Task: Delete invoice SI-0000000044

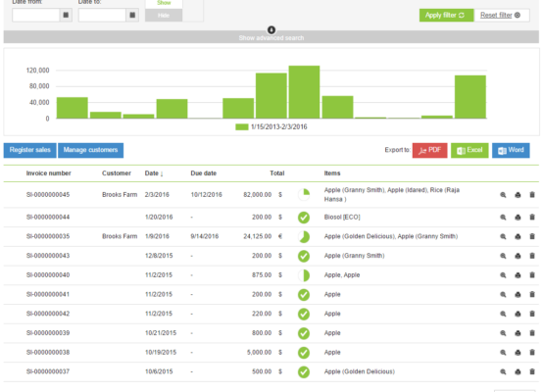Action: pos(532,218)
